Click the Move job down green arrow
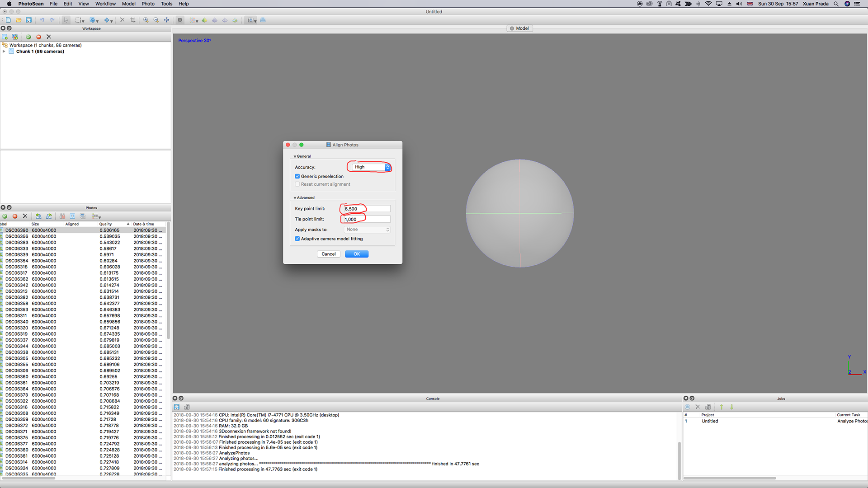The height and width of the screenshot is (488, 868). 731,407
